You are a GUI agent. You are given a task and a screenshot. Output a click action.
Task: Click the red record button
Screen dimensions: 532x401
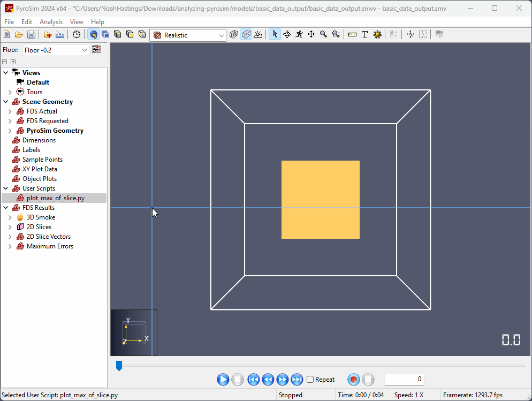pos(354,379)
